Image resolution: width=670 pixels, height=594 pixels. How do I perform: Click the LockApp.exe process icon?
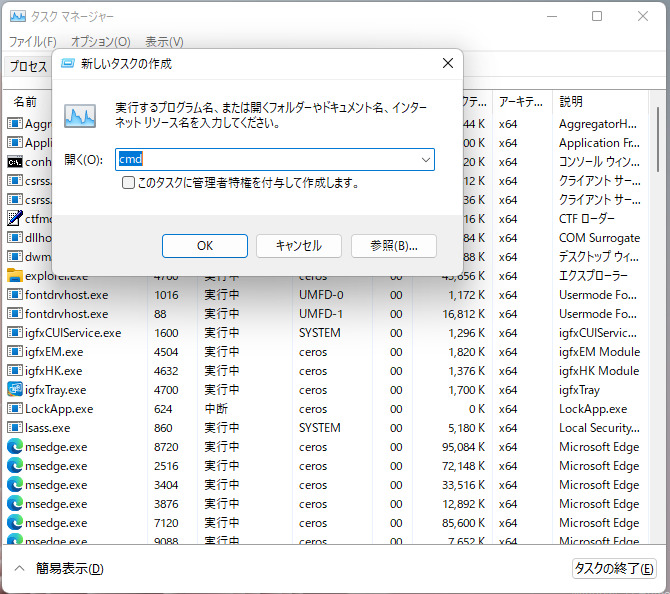[15, 409]
